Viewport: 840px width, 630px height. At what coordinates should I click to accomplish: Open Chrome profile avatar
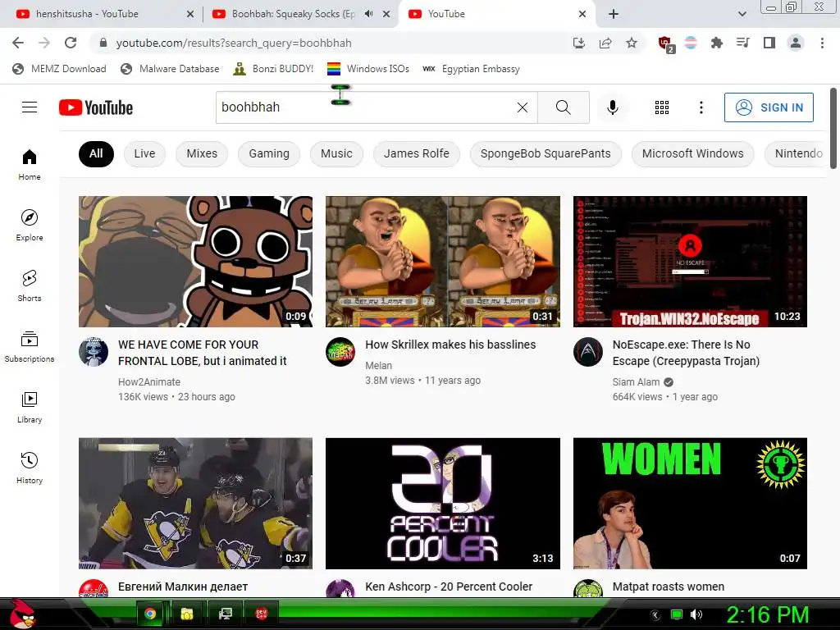click(796, 43)
